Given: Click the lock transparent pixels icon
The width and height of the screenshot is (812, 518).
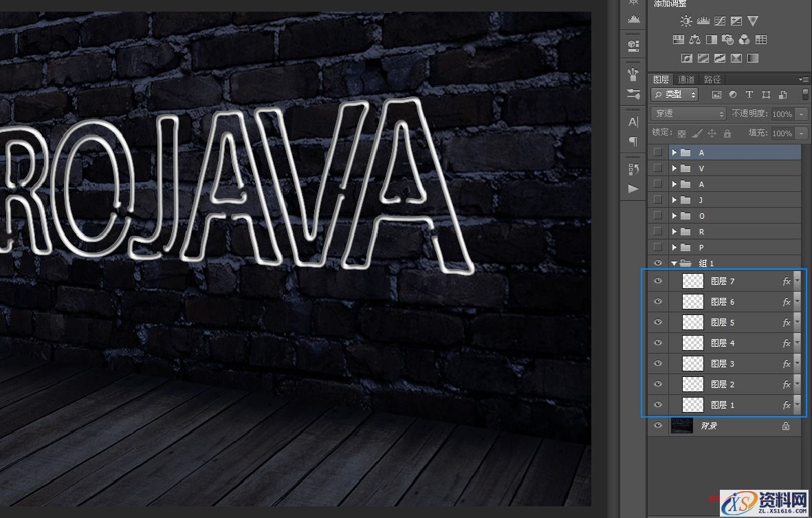Looking at the screenshot, I should [x=681, y=133].
